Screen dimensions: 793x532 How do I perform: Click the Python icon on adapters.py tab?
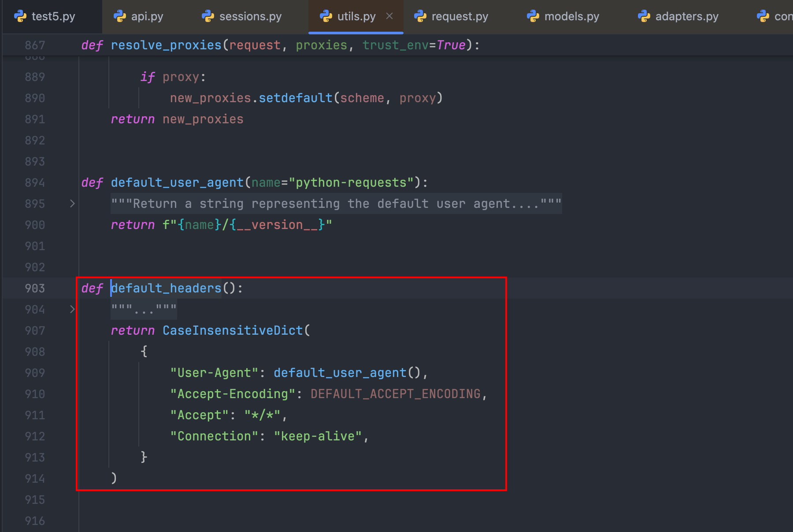click(x=644, y=17)
